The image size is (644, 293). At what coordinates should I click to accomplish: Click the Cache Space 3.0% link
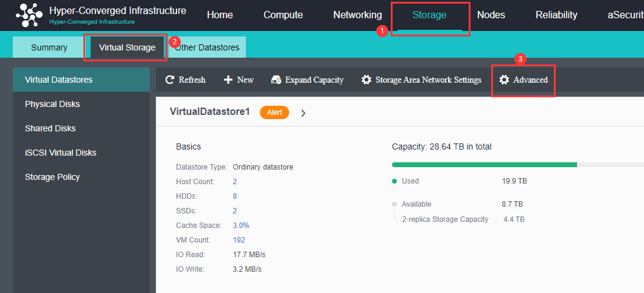pyautogui.click(x=240, y=226)
